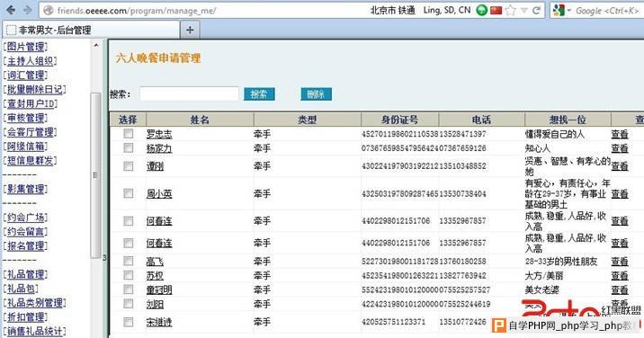Open the 批量删除日记 sidebar link
This screenshot has height=338, width=644.
34,89
